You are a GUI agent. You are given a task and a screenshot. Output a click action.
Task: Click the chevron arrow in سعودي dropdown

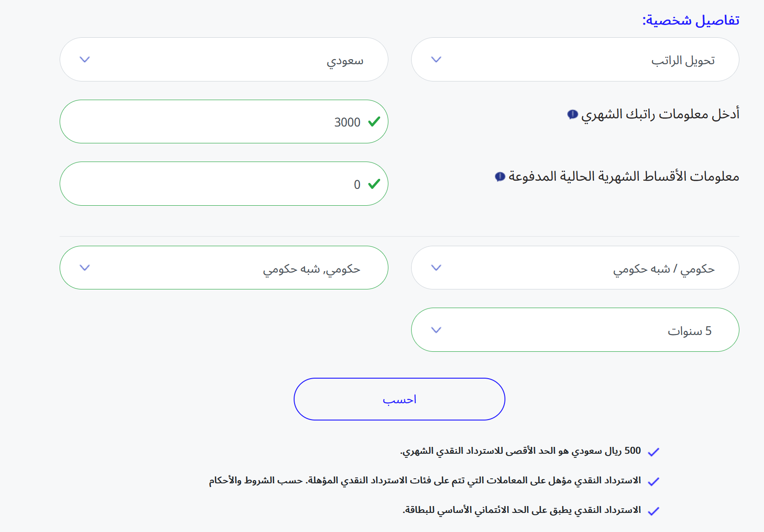point(85,60)
